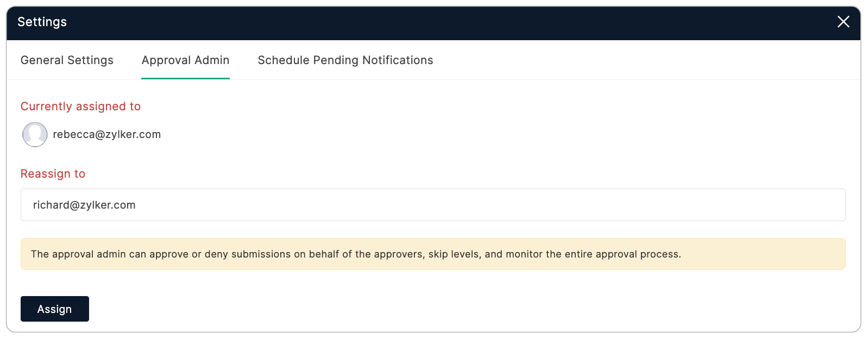Viewport: 868px width, 339px height.
Task: Select the Approval Admin tab
Action: click(x=185, y=60)
